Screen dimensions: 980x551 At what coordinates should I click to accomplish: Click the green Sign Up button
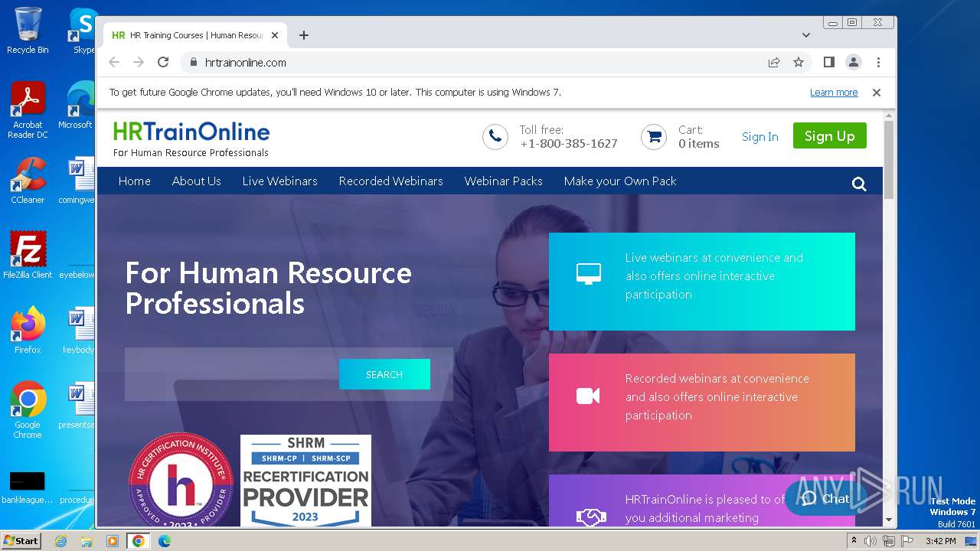pos(829,135)
